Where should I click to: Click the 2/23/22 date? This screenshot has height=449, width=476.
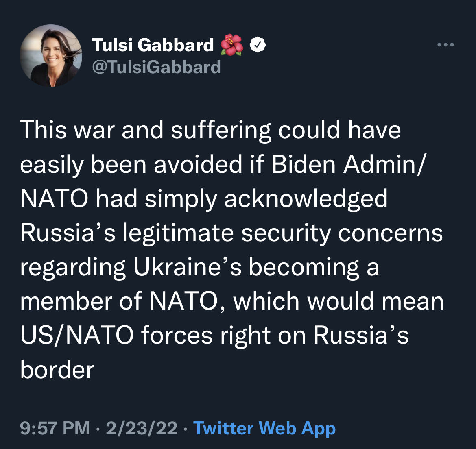click(x=141, y=428)
